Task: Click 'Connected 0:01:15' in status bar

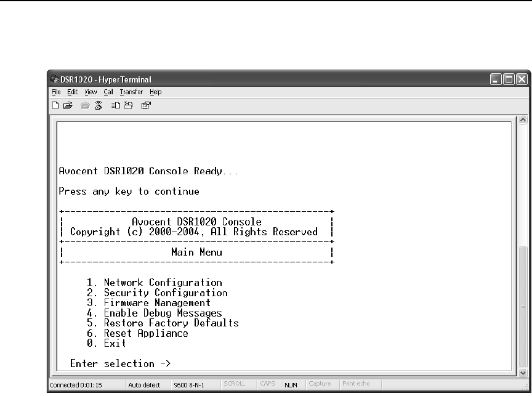Action: coord(76,385)
